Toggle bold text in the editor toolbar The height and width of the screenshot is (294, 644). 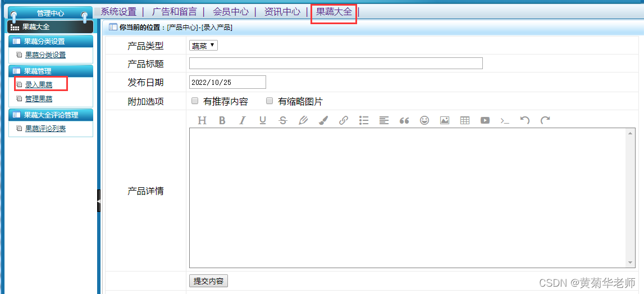pos(222,120)
